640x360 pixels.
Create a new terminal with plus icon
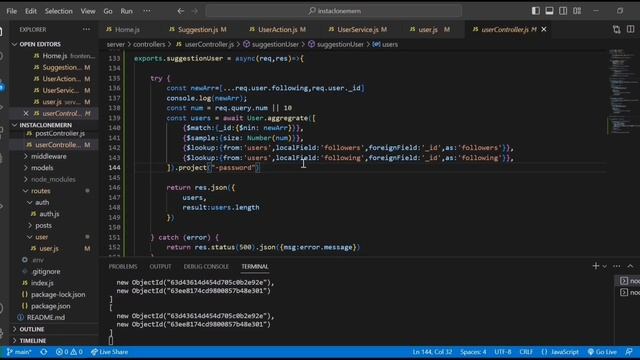point(596,266)
